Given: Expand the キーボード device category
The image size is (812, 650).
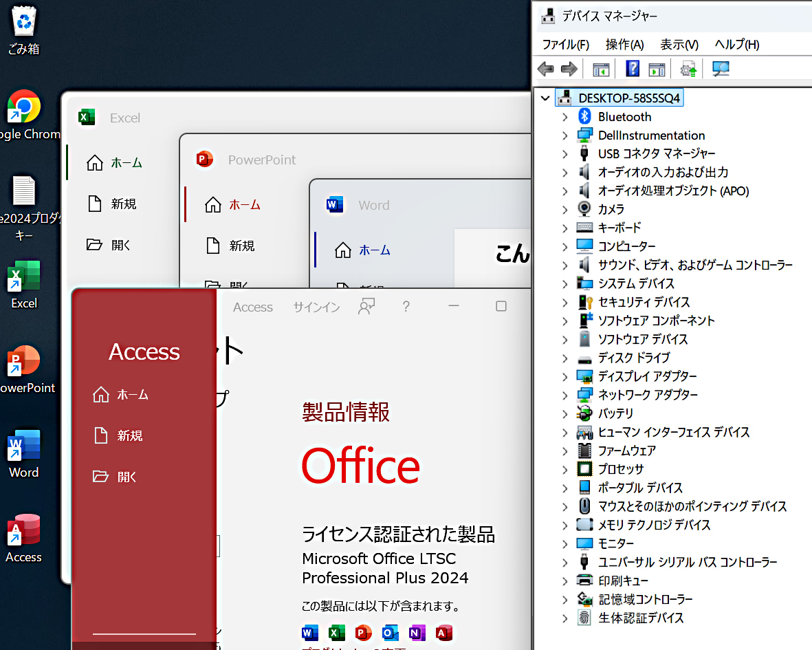Looking at the screenshot, I should click(x=565, y=228).
